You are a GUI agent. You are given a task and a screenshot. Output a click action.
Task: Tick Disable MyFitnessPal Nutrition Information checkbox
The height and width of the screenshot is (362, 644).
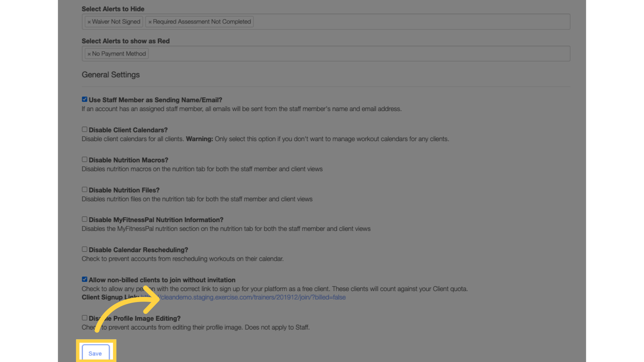pos(85,219)
